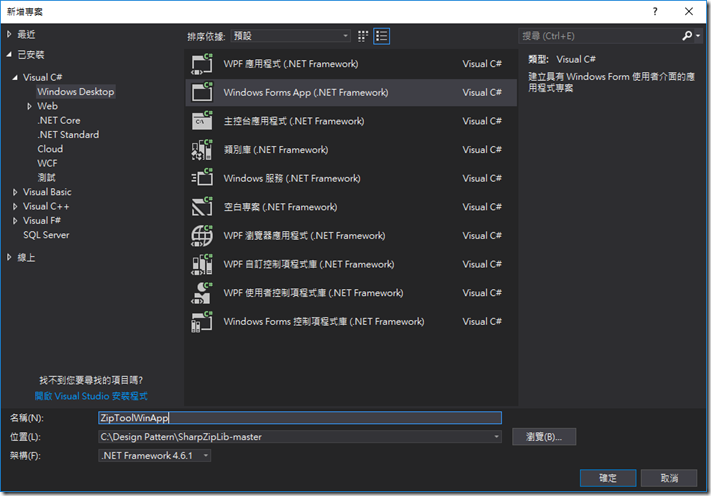Image resolution: width=711 pixels, height=496 pixels.
Task: Click the project name input field
Action: (x=300, y=418)
